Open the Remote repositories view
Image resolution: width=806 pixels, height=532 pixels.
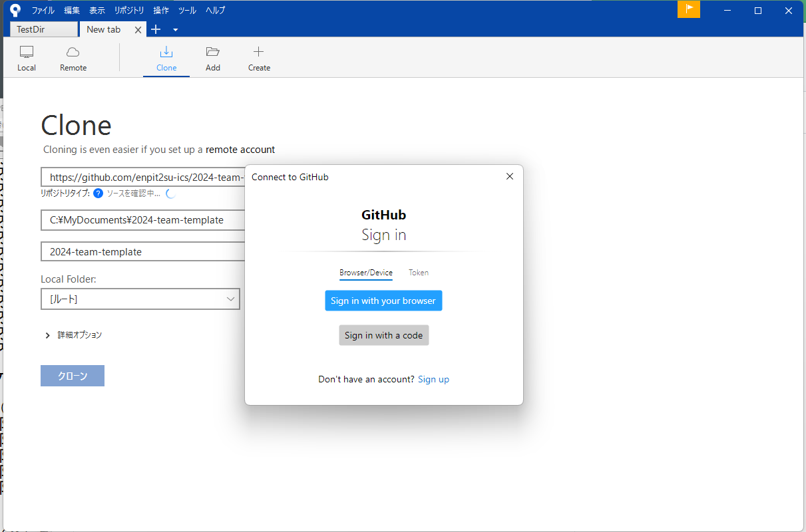73,59
